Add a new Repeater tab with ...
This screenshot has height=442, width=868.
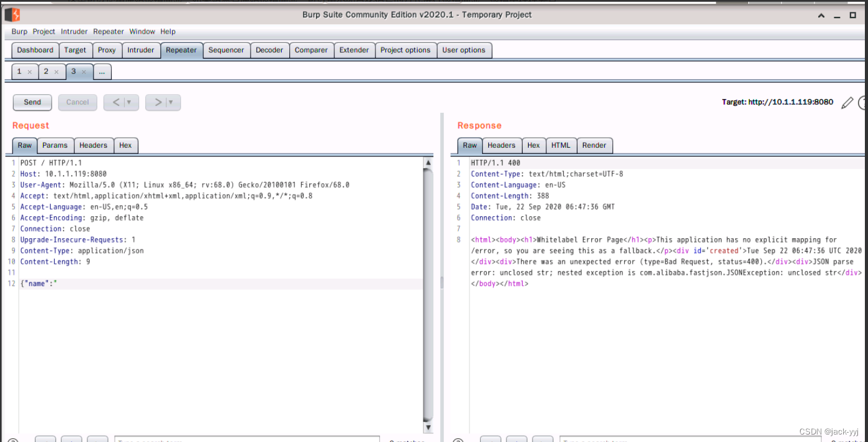102,72
